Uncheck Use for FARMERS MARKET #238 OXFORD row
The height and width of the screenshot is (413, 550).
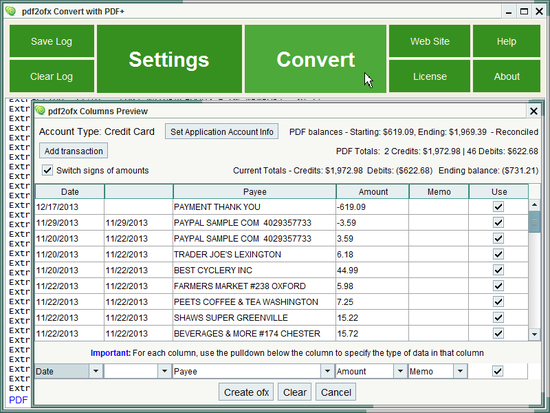(498, 286)
